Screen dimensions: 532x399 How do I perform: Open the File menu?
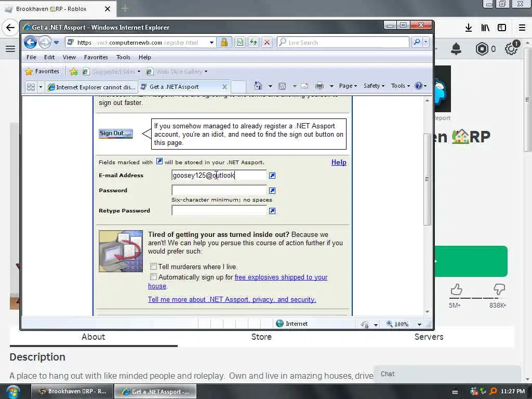tap(31, 57)
